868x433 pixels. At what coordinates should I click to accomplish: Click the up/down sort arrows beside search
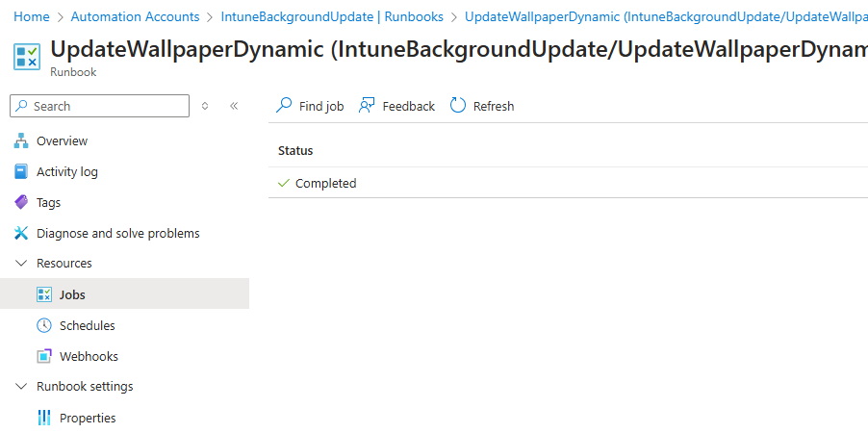205,106
